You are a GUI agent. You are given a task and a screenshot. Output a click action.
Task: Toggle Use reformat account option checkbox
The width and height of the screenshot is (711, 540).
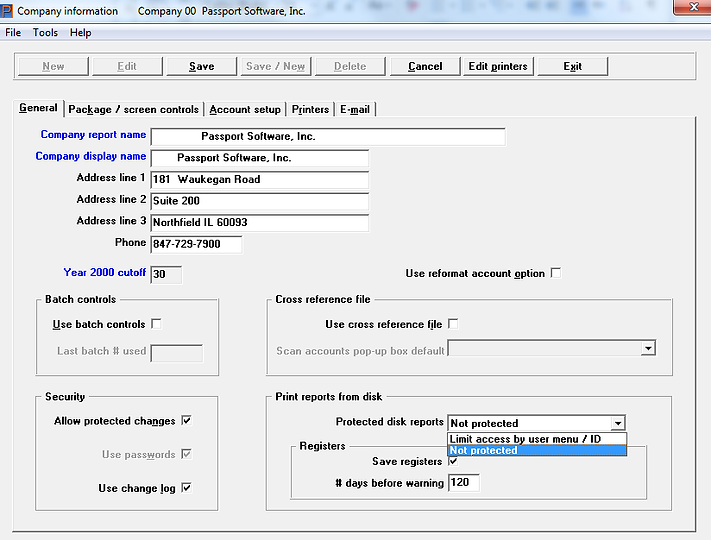(555, 273)
